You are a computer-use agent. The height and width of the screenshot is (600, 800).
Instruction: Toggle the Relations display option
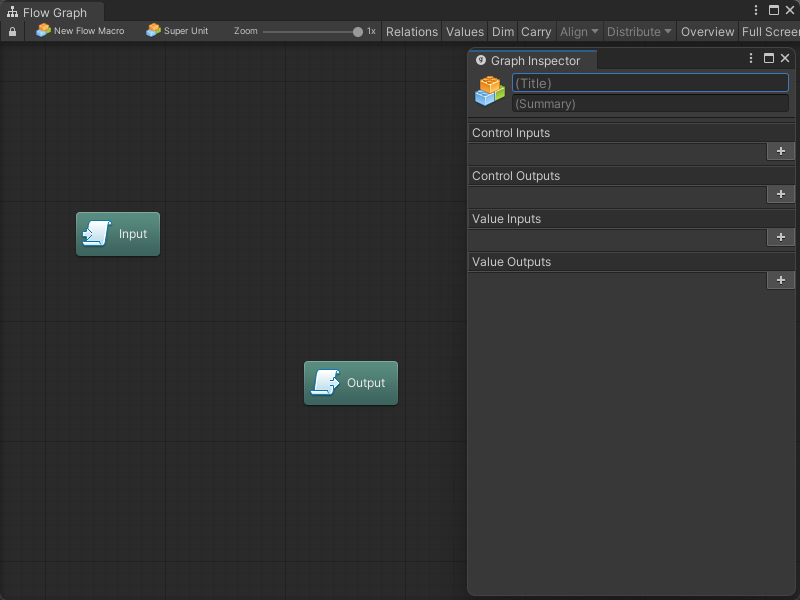pos(412,32)
